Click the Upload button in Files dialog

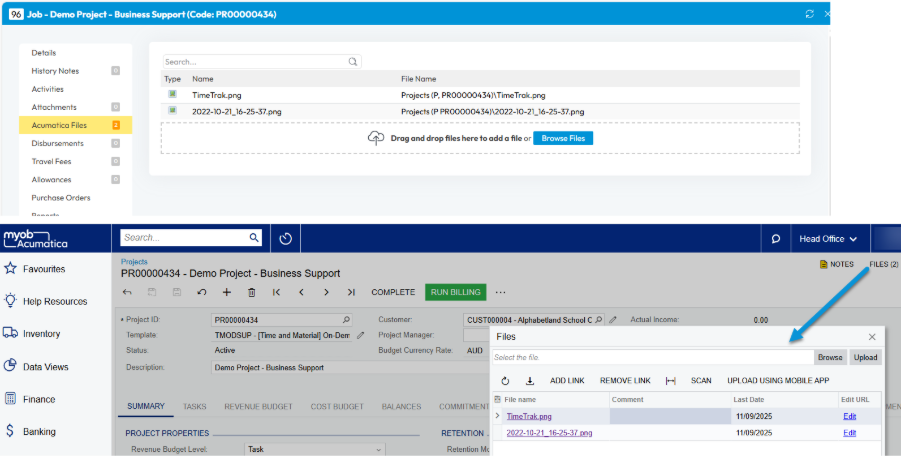click(x=865, y=357)
